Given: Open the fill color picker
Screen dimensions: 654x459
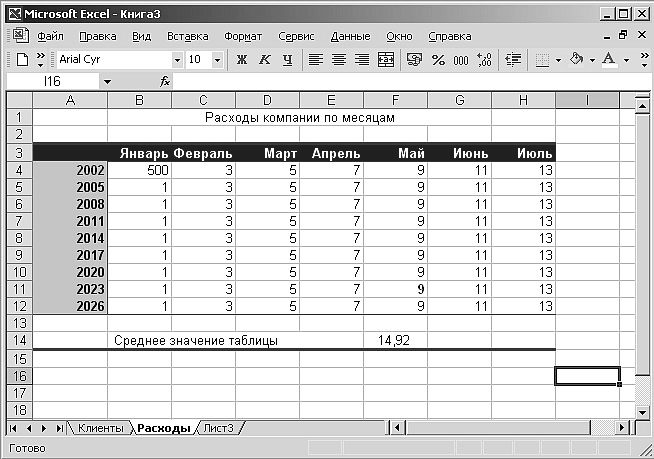Looking at the screenshot, I should [x=591, y=60].
